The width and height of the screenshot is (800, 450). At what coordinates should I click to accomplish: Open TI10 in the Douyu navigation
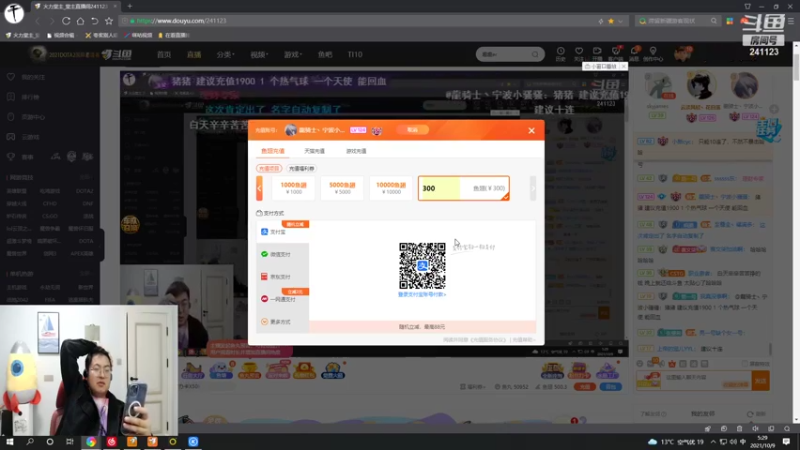click(x=355, y=55)
